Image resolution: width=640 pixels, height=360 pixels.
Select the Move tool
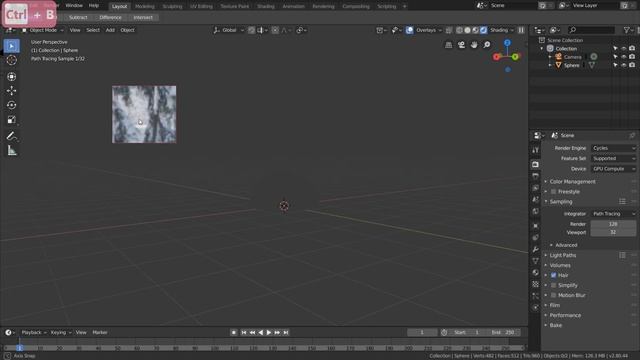tap(11, 91)
